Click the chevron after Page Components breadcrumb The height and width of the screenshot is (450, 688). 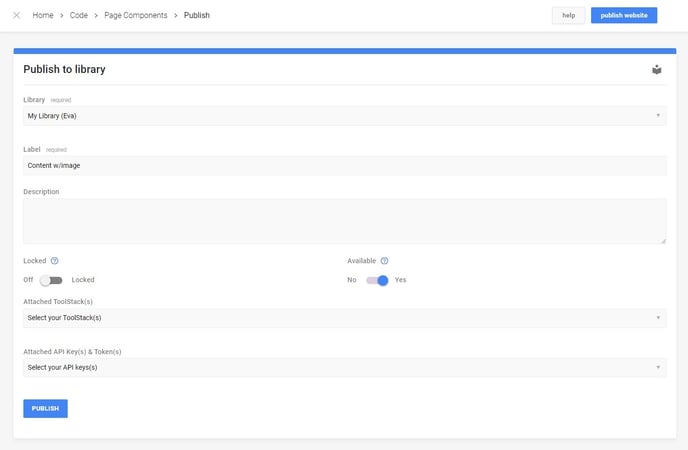(176, 15)
